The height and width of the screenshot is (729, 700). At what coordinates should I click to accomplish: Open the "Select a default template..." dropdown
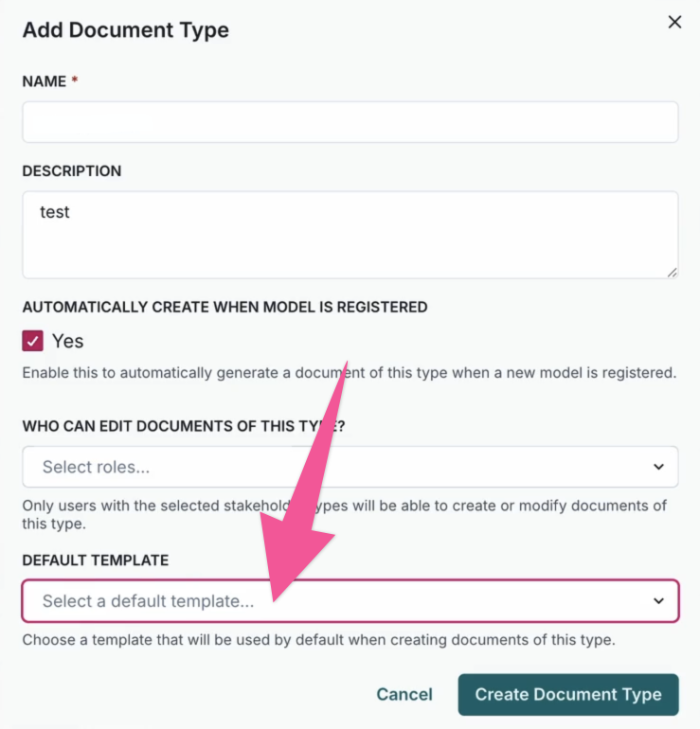341,601
